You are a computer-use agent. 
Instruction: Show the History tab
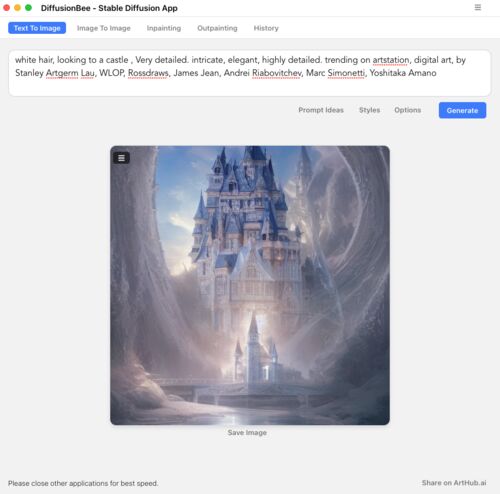pos(266,28)
